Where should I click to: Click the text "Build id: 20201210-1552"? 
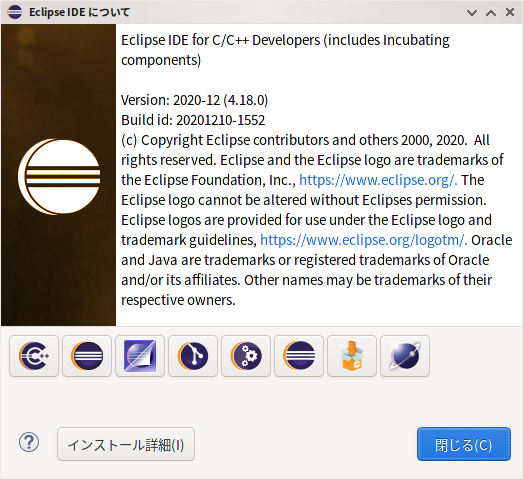193,120
